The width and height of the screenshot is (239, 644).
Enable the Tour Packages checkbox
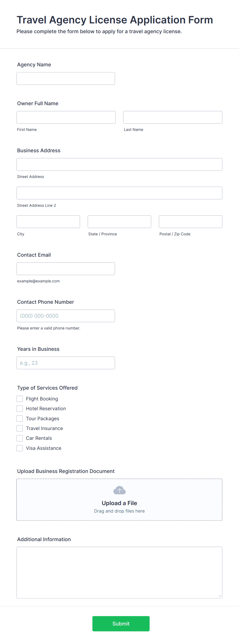pyautogui.click(x=20, y=418)
